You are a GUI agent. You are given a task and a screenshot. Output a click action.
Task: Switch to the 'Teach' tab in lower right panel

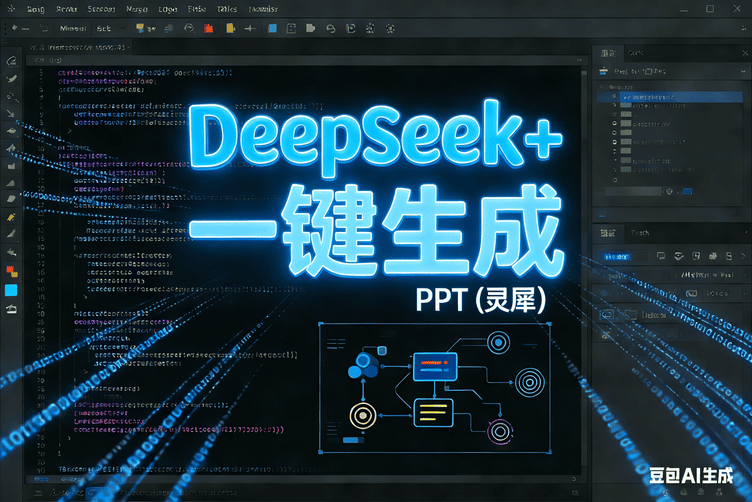click(x=640, y=233)
